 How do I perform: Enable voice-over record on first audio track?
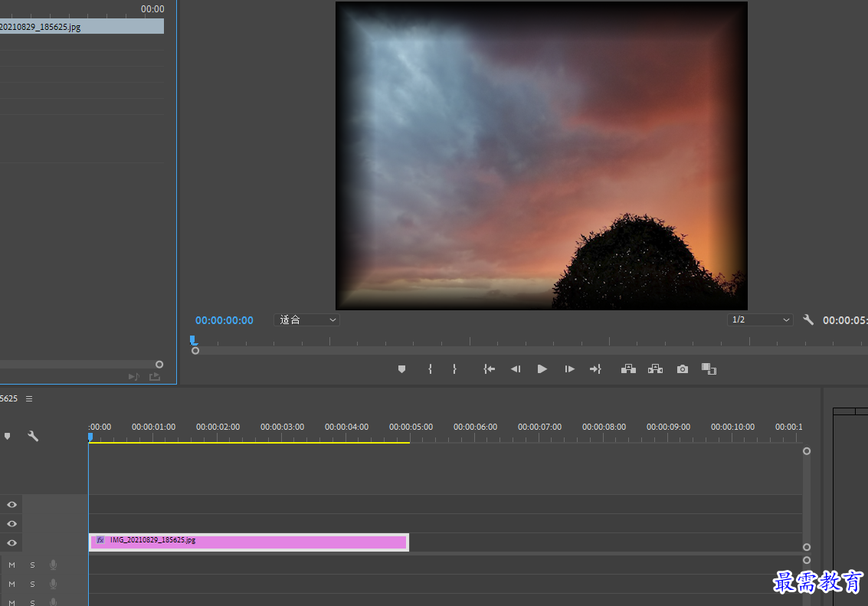click(x=53, y=565)
